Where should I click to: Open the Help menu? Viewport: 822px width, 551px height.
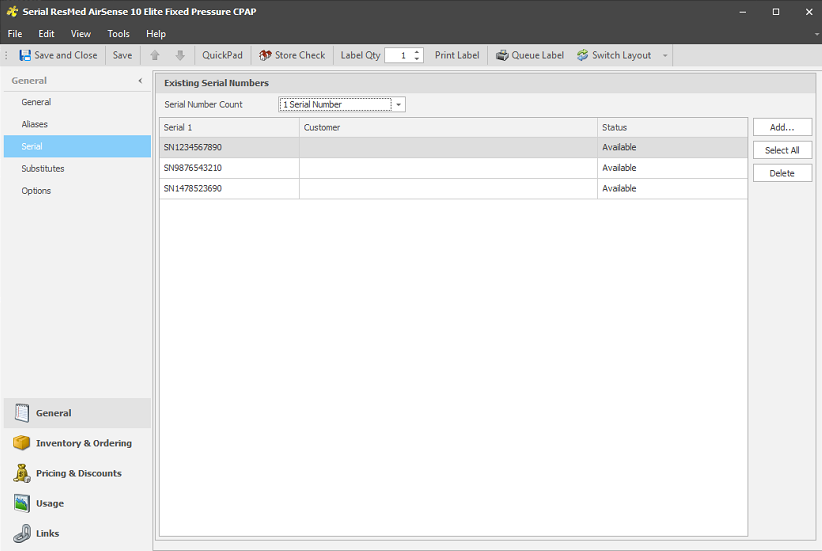click(x=156, y=34)
